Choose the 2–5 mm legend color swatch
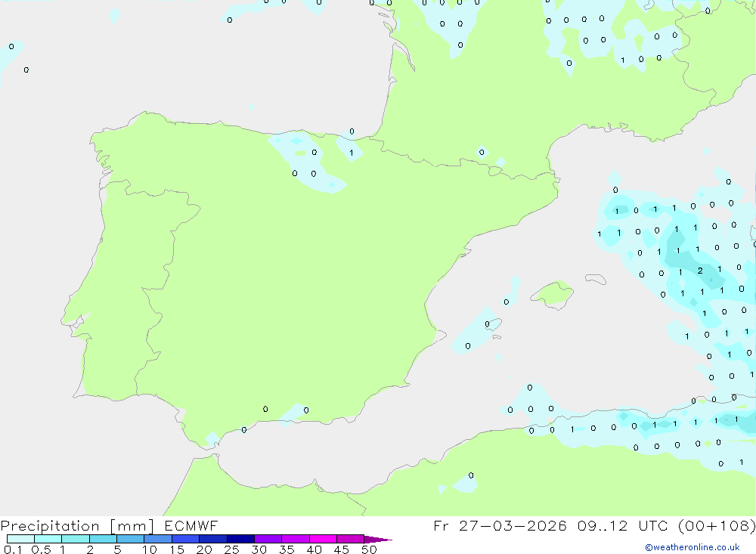Image resolution: width=756 pixels, height=554 pixels. (103, 539)
